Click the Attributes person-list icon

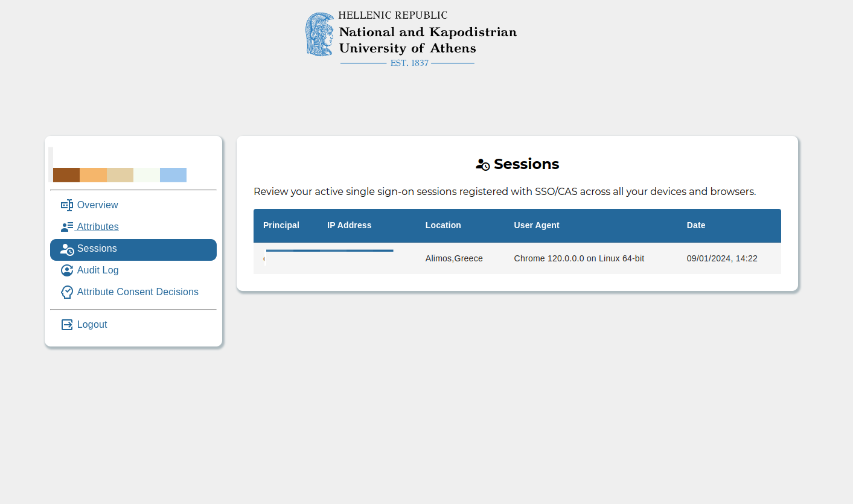click(67, 227)
